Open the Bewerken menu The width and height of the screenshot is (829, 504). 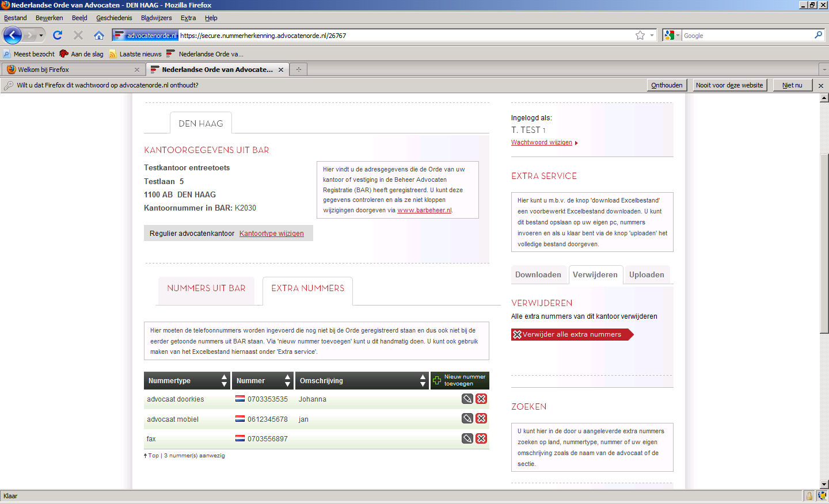point(50,18)
